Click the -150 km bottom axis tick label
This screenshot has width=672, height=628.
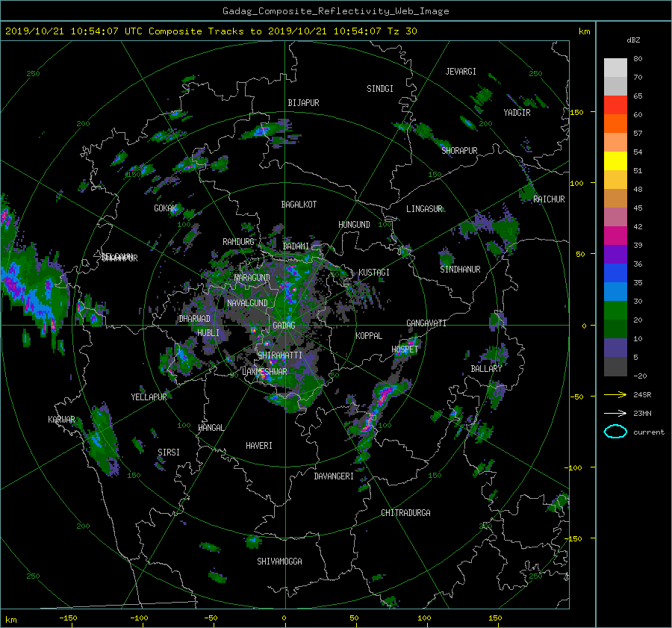click(68, 618)
